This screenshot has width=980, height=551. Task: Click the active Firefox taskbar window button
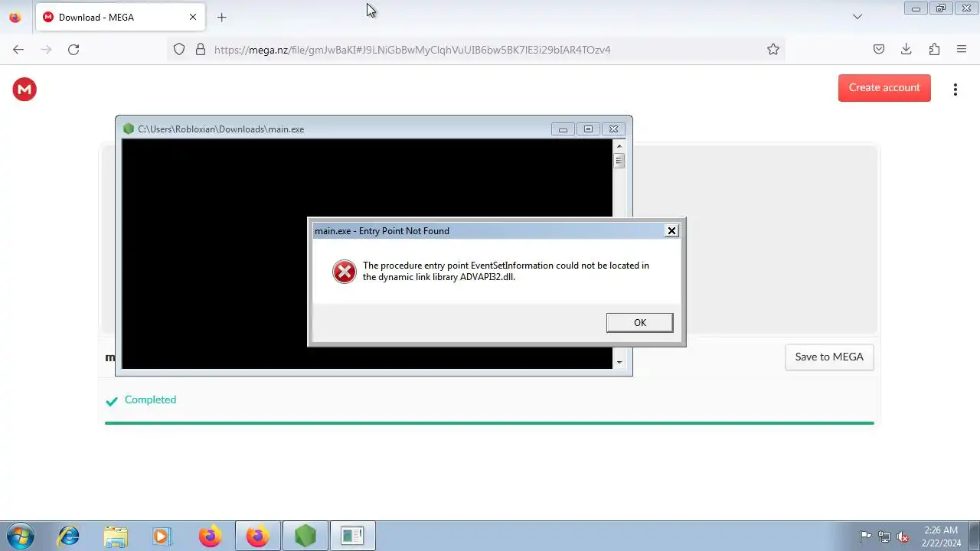(x=257, y=536)
